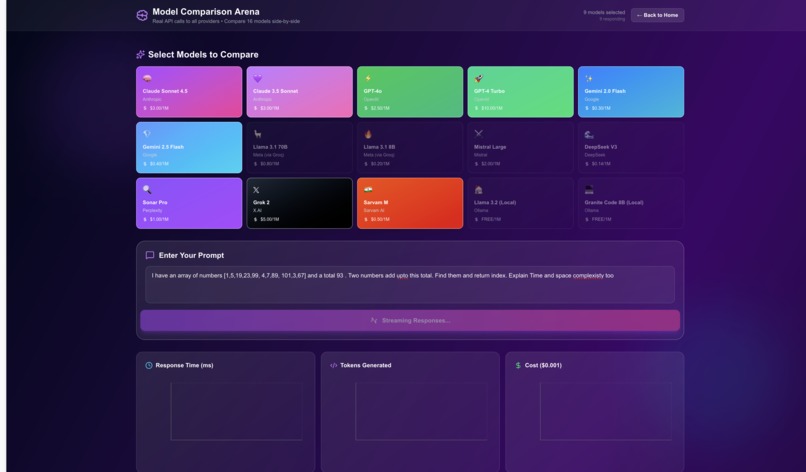Click the Streaming Responses button
Screen dimensions: 806x472
pos(410,320)
